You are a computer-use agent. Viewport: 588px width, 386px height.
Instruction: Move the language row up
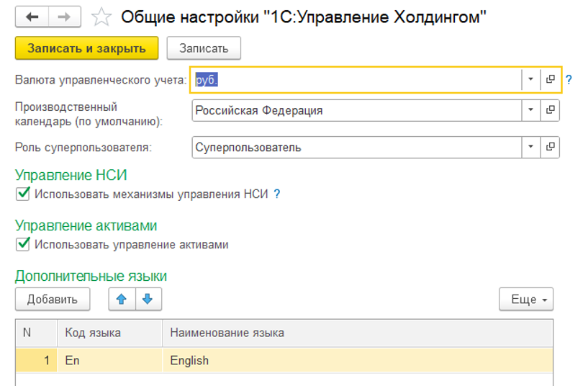click(122, 299)
